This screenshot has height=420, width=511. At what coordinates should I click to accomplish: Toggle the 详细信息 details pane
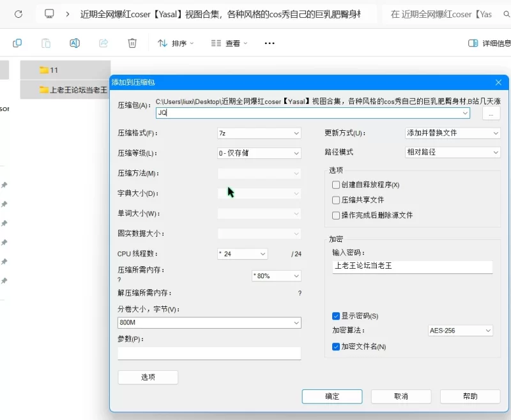coord(489,43)
